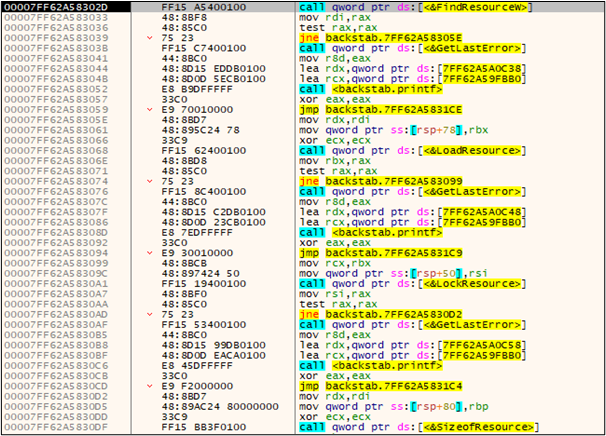Select bytes FF15 8C400100
The image size is (606, 436).
204,191
